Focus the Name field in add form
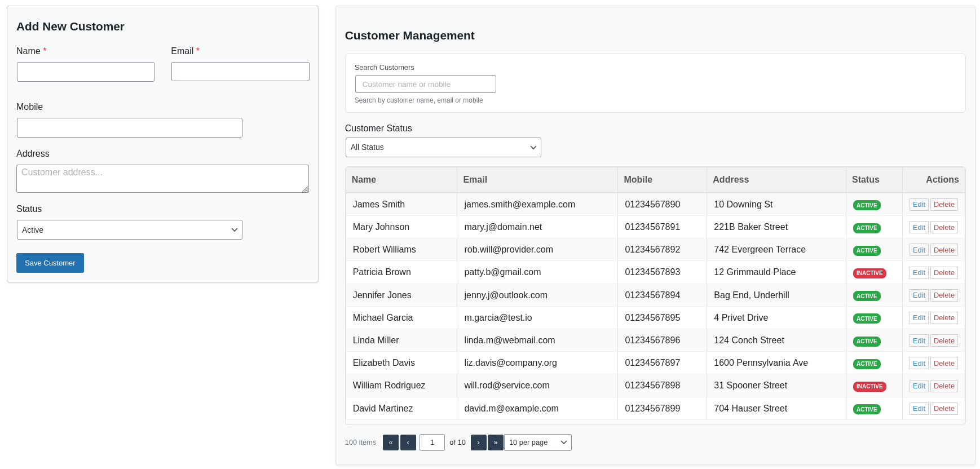The width and height of the screenshot is (980, 469). pyautogui.click(x=86, y=72)
